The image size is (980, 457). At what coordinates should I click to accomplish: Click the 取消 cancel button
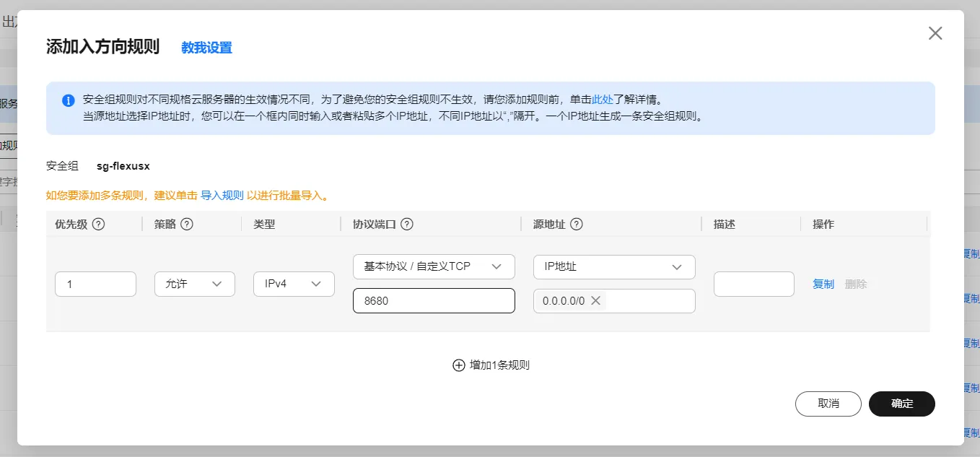point(828,404)
